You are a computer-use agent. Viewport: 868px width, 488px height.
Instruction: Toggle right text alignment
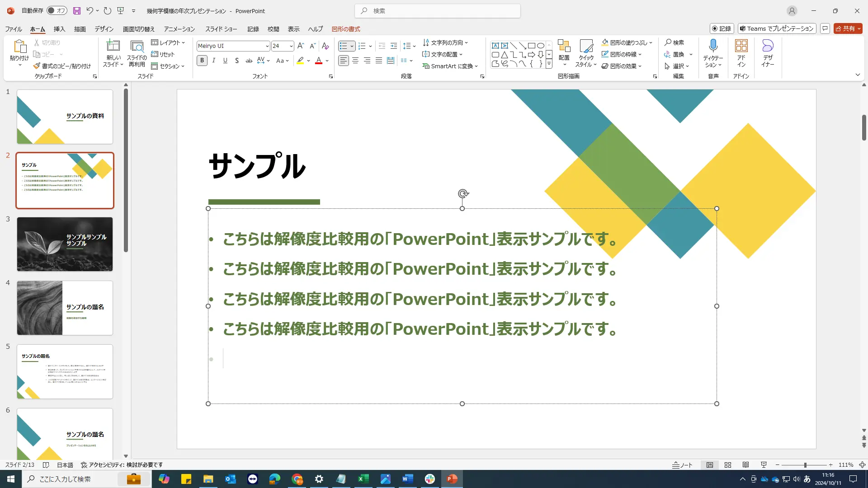point(367,61)
